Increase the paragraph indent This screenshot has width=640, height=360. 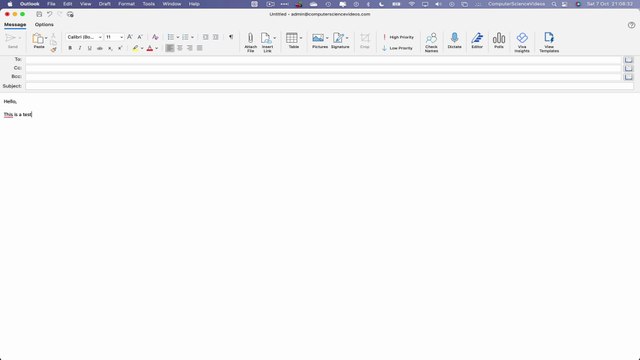pos(216,37)
